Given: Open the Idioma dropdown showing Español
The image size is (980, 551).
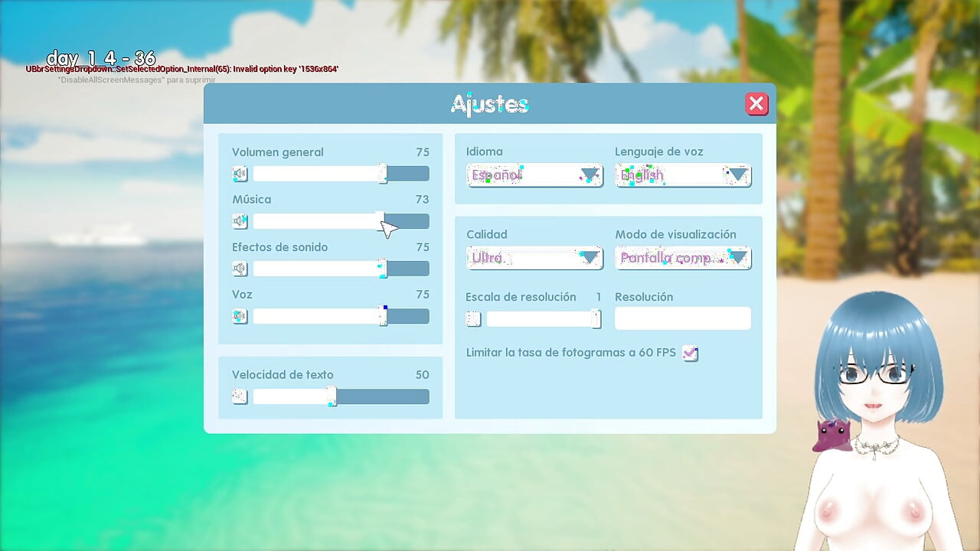Looking at the screenshot, I should tap(534, 175).
